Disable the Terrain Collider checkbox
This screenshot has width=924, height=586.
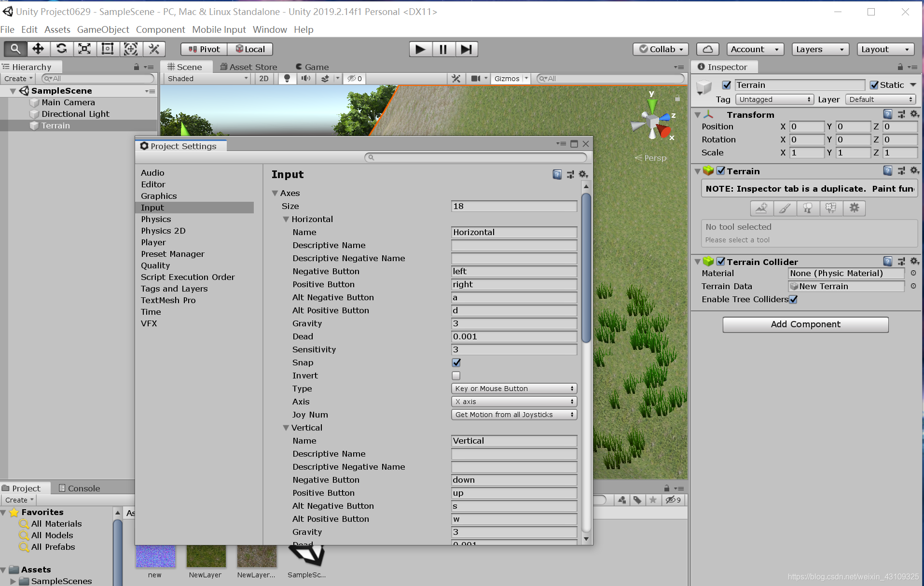tap(721, 262)
